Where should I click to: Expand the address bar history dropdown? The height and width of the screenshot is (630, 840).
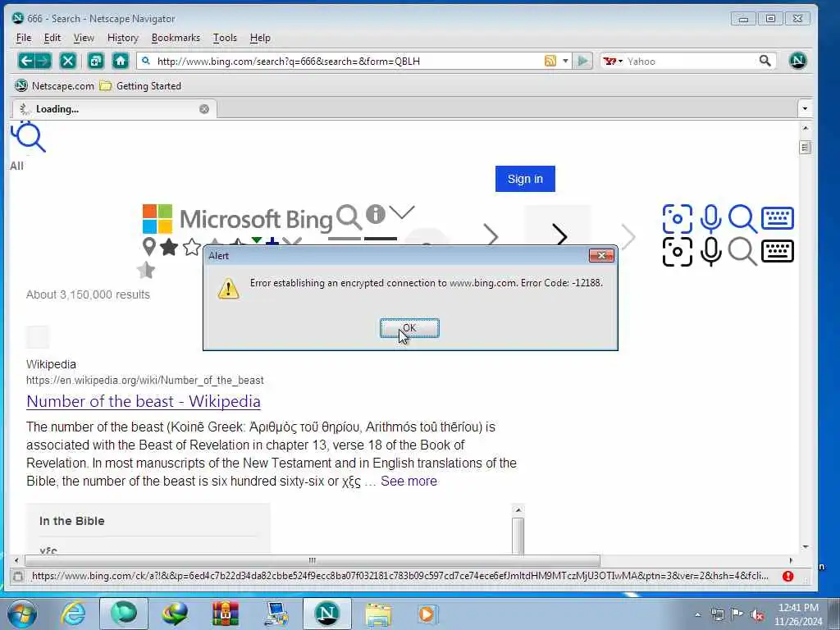(x=565, y=61)
